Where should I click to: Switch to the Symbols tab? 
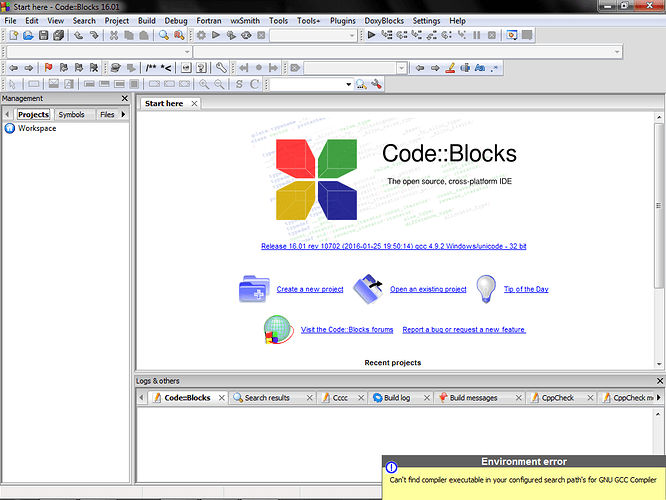coord(71,114)
